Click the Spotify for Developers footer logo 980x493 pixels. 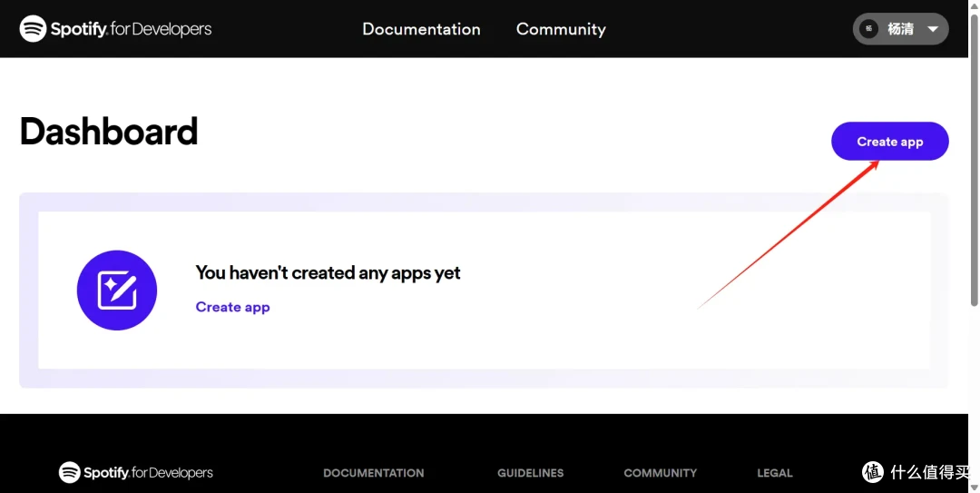135,472
